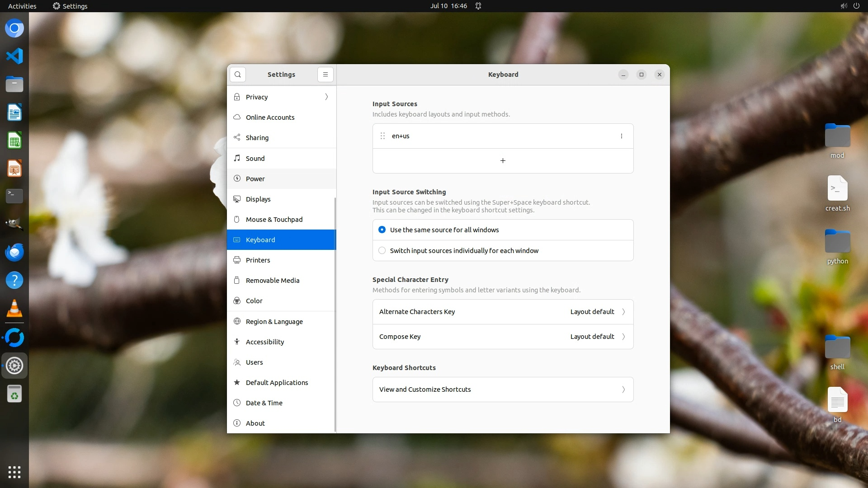Go to Mouse & Touchpad settings

click(274, 220)
